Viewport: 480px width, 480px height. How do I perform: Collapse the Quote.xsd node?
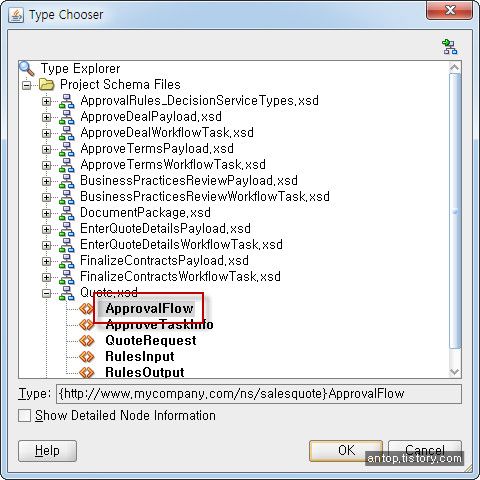click(46, 293)
